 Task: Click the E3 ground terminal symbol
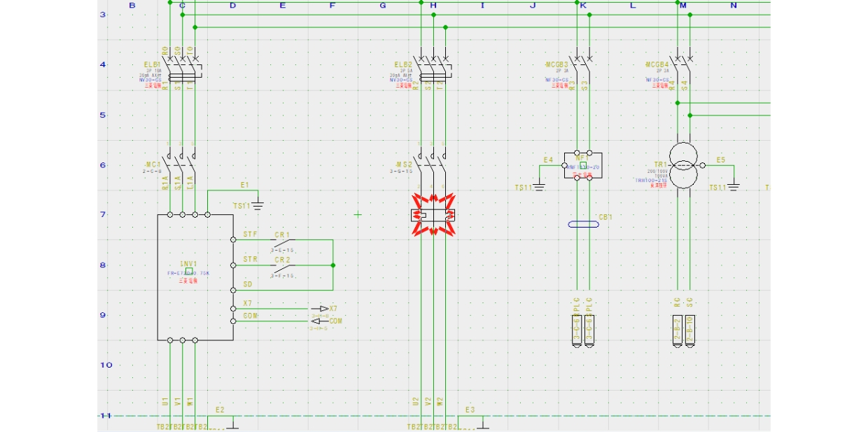[x=482, y=426]
